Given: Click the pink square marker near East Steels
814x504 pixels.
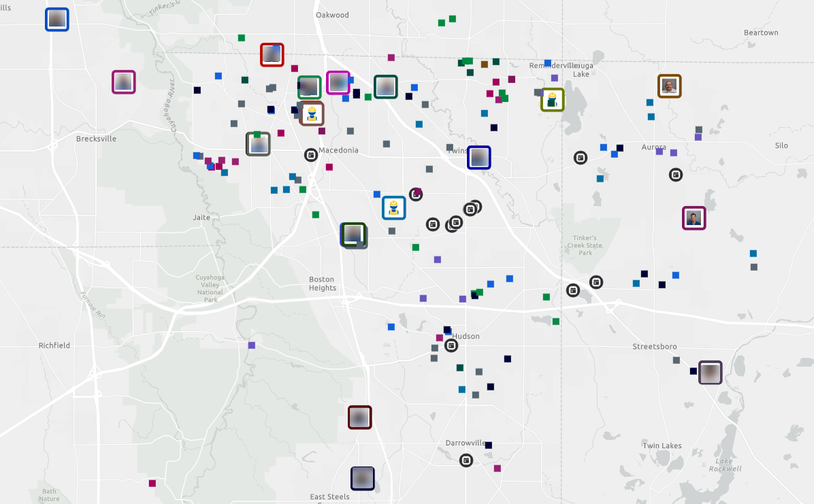Looking at the screenshot, I should (x=151, y=484).
